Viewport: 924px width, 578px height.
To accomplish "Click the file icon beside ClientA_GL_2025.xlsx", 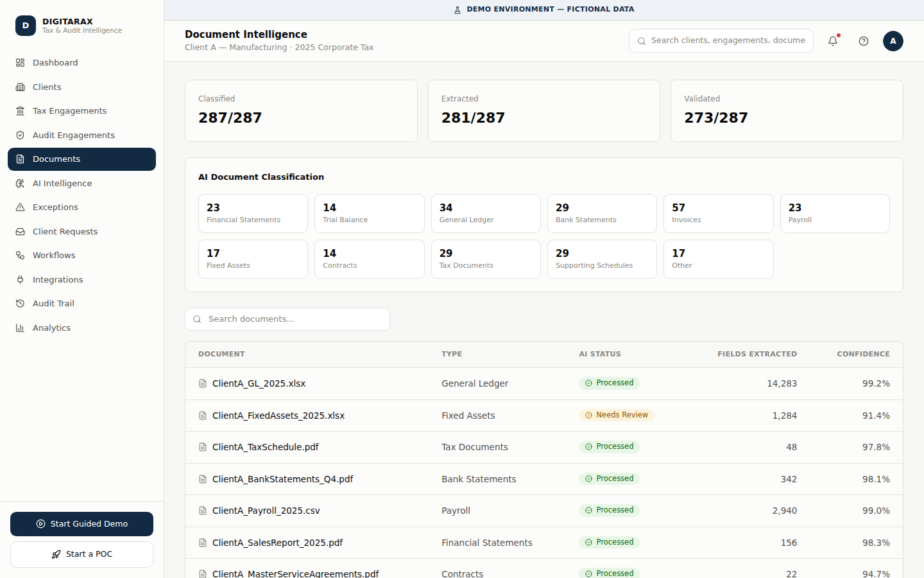I will click(203, 383).
